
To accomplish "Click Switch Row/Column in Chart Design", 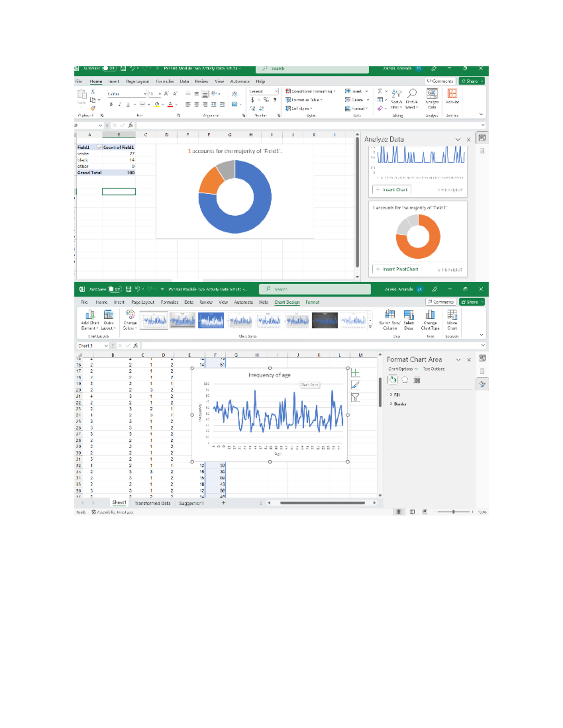I will (x=389, y=315).
